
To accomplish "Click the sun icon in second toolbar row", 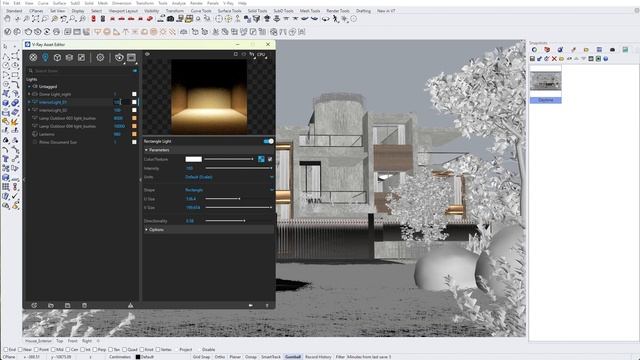I will click(163, 32).
